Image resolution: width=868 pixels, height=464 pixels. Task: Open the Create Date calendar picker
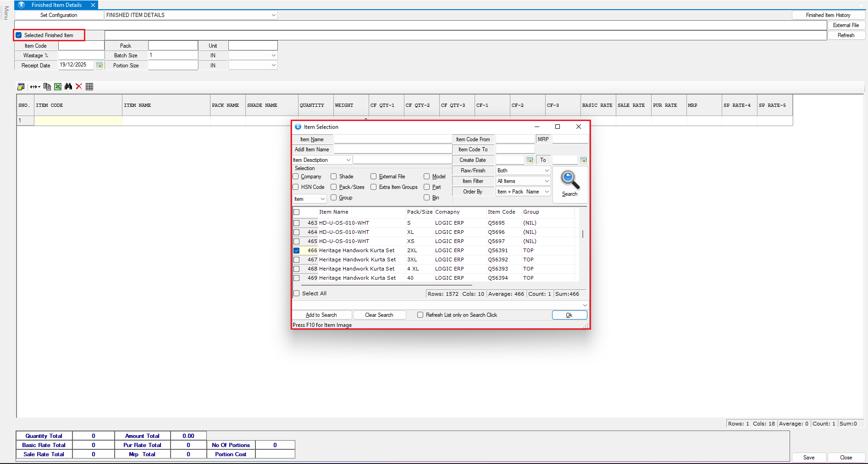click(x=530, y=160)
